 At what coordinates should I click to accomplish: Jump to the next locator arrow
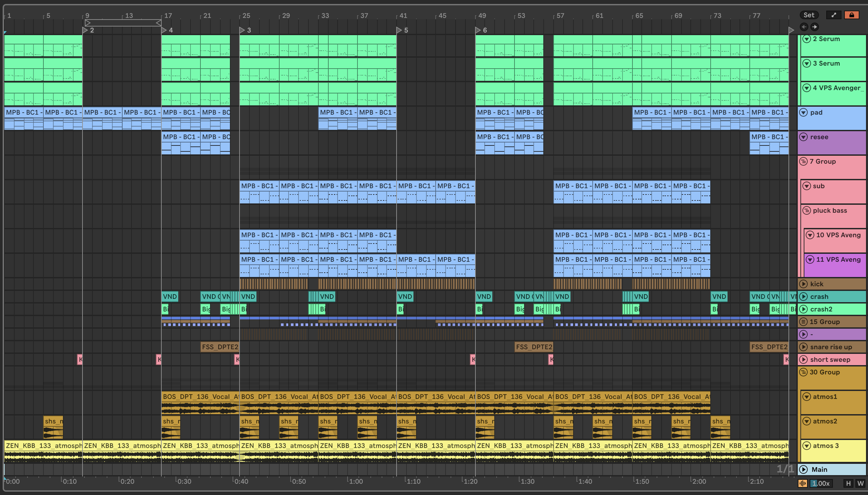[x=815, y=27]
